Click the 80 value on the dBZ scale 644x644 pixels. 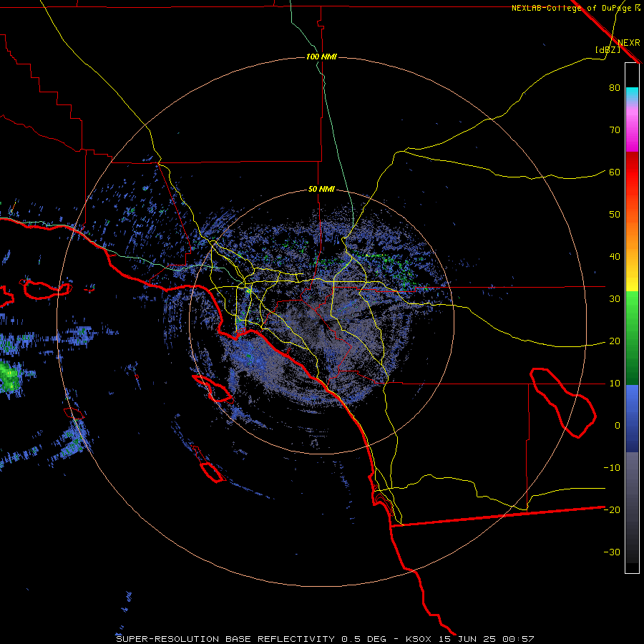(615, 87)
